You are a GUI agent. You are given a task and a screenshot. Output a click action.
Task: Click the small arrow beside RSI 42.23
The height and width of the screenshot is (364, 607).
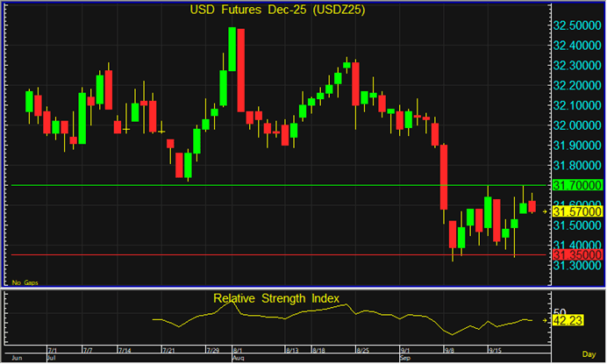547,322
